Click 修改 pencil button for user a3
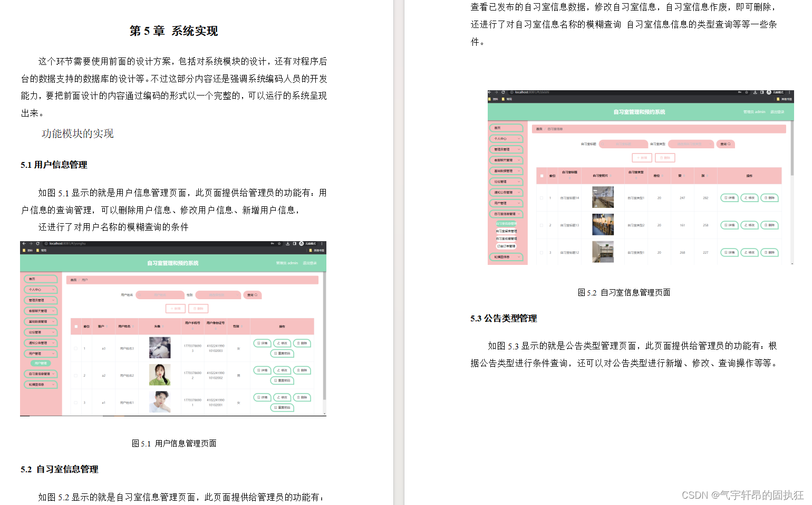The image size is (812, 505). pyautogui.click(x=282, y=343)
